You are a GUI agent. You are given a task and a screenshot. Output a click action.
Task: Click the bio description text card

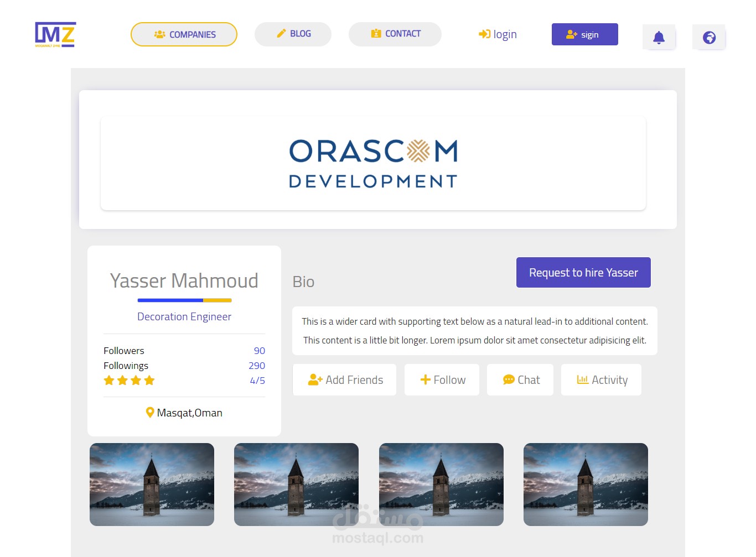[475, 331]
